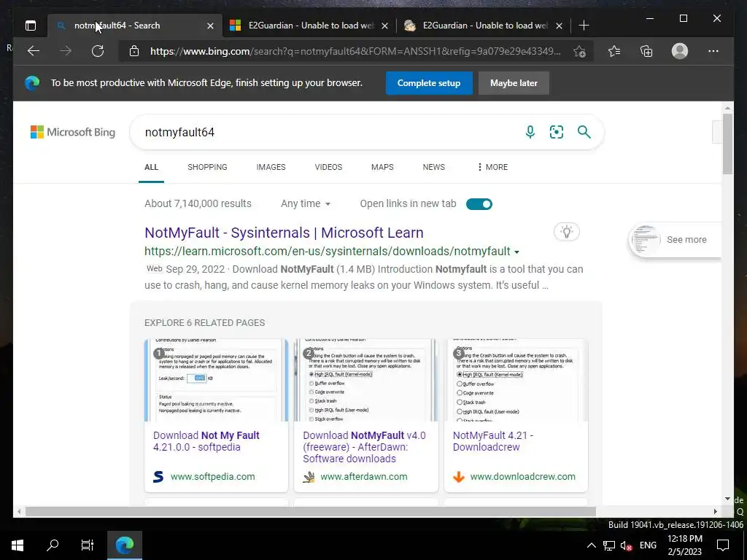
Task: Open the Any time filter dropdown
Action: tap(306, 204)
